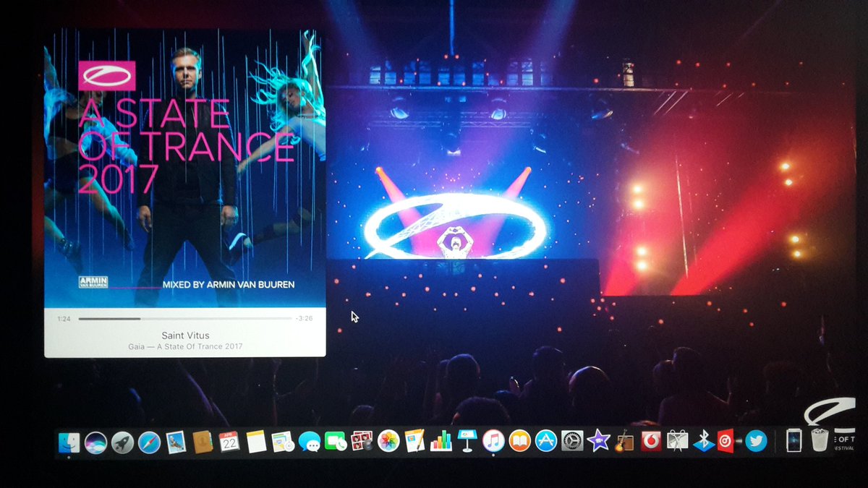
Task: Open the red Vodafone app icon
Action: tap(651, 441)
